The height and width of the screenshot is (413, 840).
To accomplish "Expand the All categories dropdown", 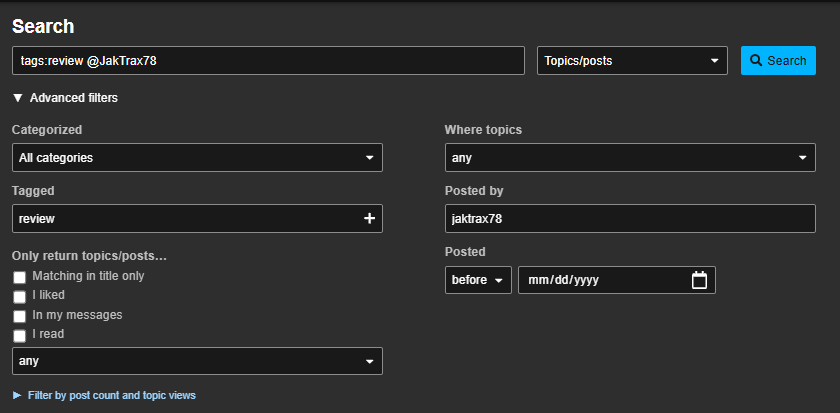I will [x=197, y=158].
